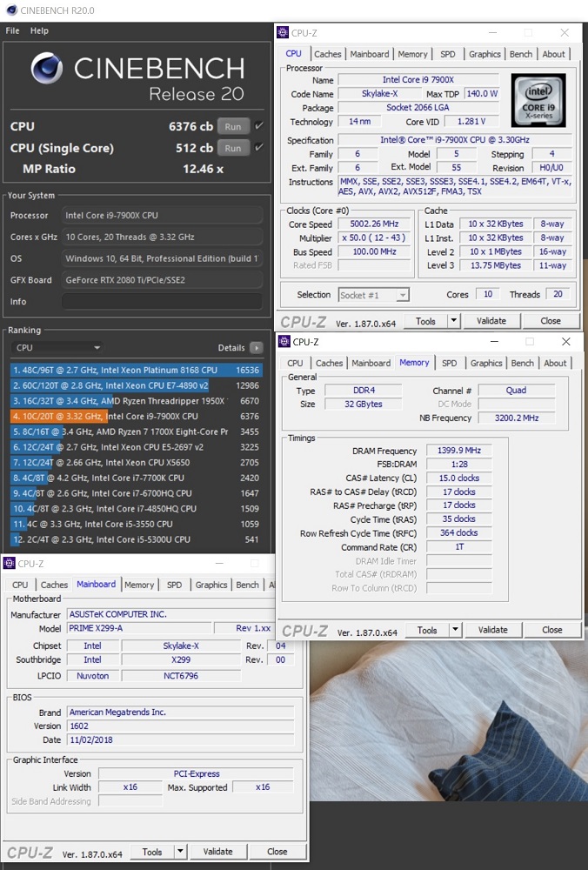Select CPU tab in the Memory CPU-Z window

pyautogui.click(x=295, y=363)
